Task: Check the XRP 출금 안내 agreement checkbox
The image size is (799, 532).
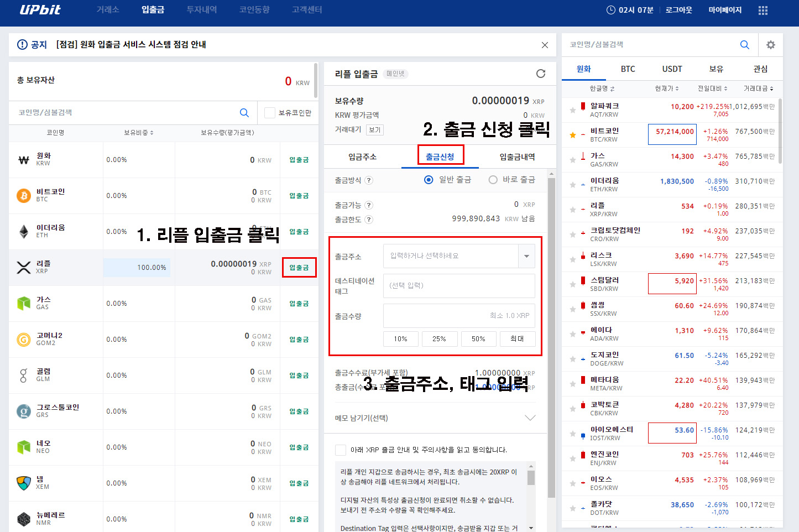Action: pos(341,450)
